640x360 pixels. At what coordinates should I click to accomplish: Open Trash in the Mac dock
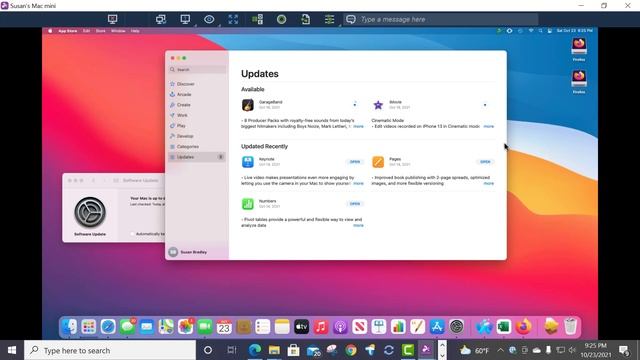click(x=571, y=327)
